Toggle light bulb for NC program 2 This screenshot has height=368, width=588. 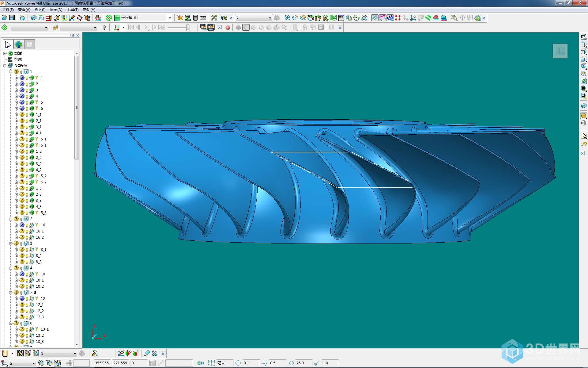pos(21,219)
